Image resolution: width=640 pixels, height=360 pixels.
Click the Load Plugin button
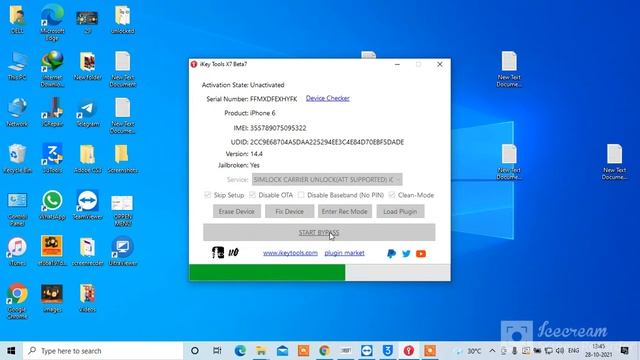click(x=400, y=211)
